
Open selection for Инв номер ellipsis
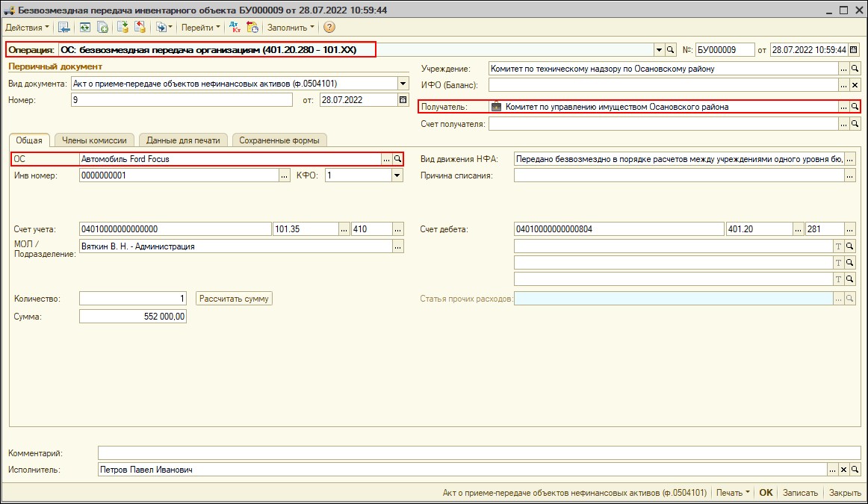point(285,175)
